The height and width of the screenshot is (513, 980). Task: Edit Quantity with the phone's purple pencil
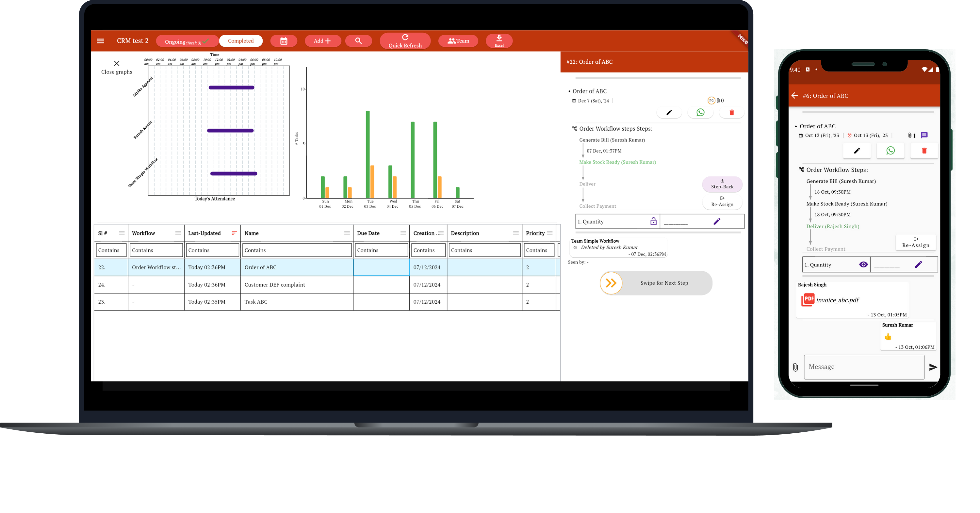pyautogui.click(x=918, y=265)
